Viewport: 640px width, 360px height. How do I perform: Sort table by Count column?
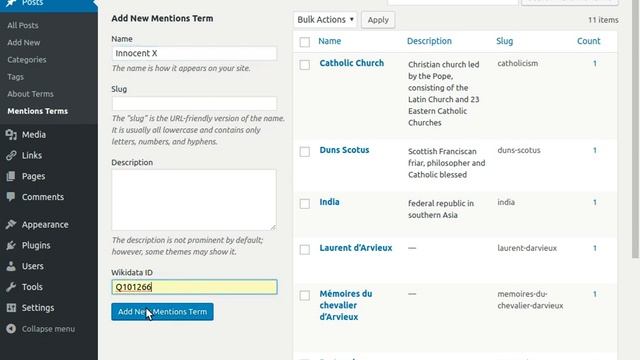(x=589, y=41)
